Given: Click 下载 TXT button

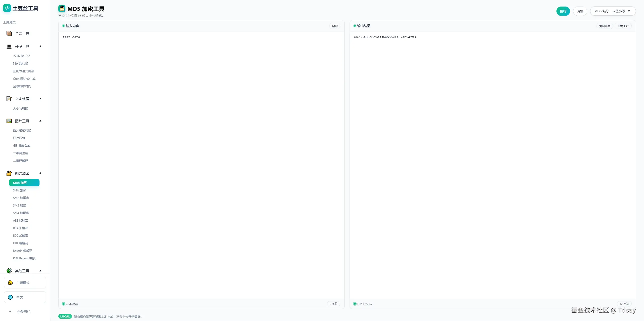Looking at the screenshot, I should (623, 26).
